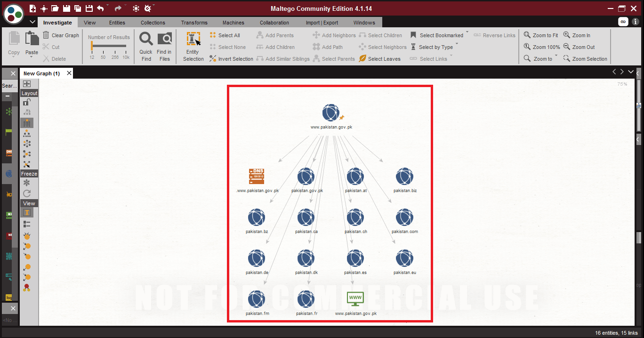Close the New Graph (1) tab
The height and width of the screenshot is (338, 644).
[x=69, y=73]
